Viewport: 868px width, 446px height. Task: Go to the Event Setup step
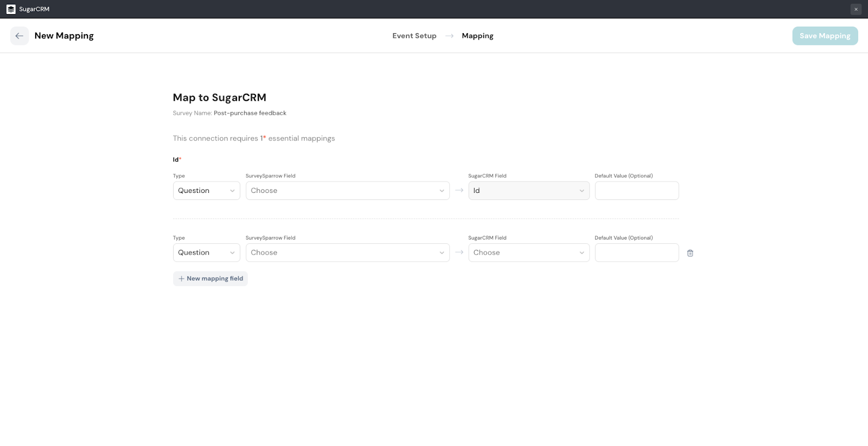coord(414,36)
